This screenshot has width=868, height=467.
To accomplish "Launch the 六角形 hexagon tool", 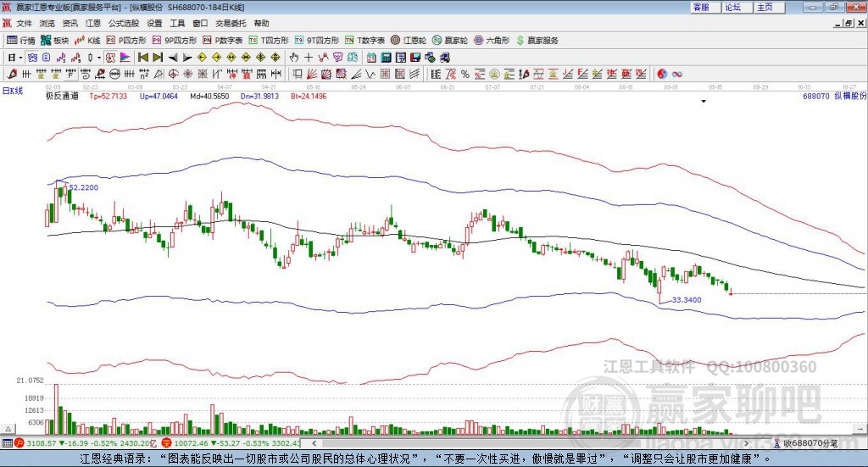I will coord(492,40).
